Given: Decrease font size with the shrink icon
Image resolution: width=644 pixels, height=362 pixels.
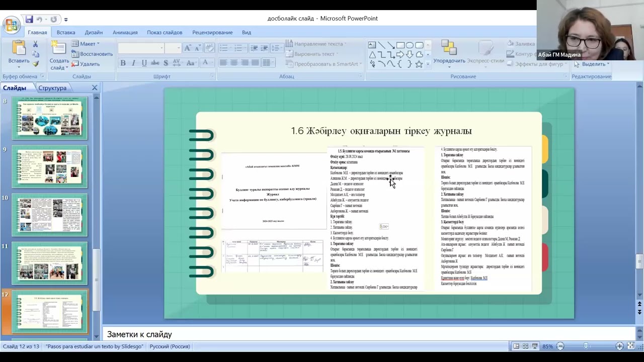Looking at the screenshot, I should 198,48.
